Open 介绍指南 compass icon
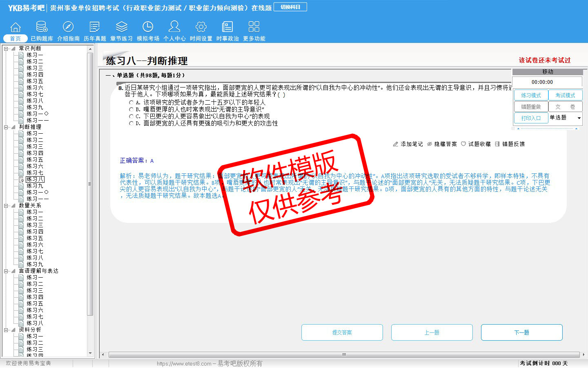The image size is (588, 368). 68,27
